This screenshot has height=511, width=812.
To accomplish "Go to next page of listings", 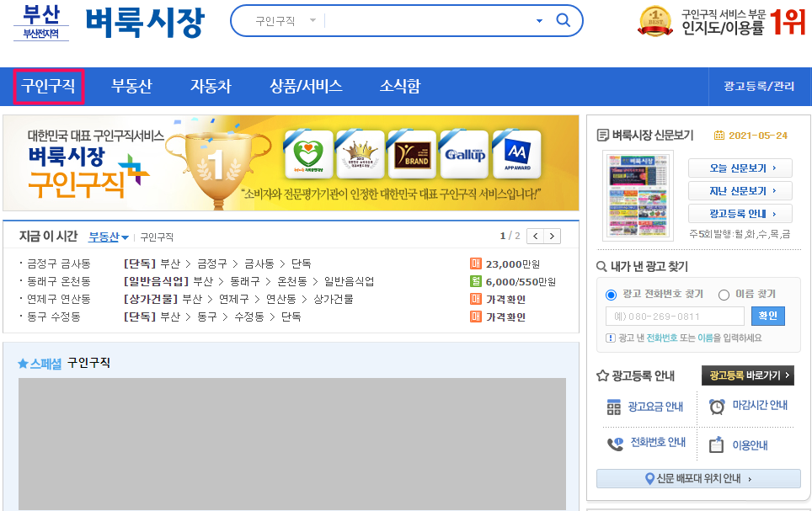I will click(552, 236).
